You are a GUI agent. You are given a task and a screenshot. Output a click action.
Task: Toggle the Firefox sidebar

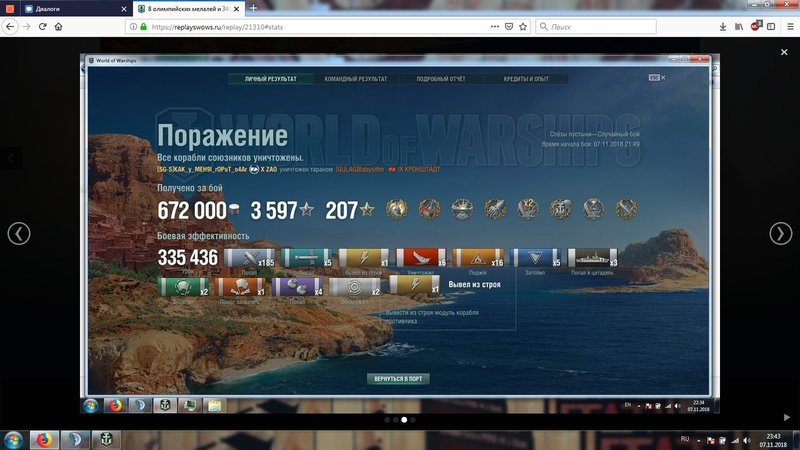tap(771, 27)
